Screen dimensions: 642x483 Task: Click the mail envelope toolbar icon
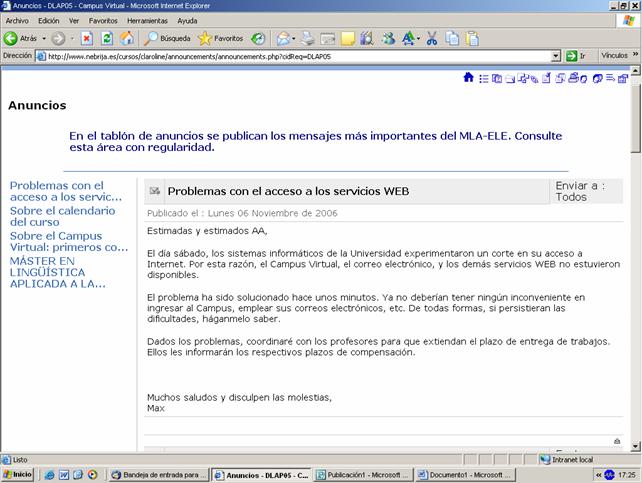tap(283, 38)
